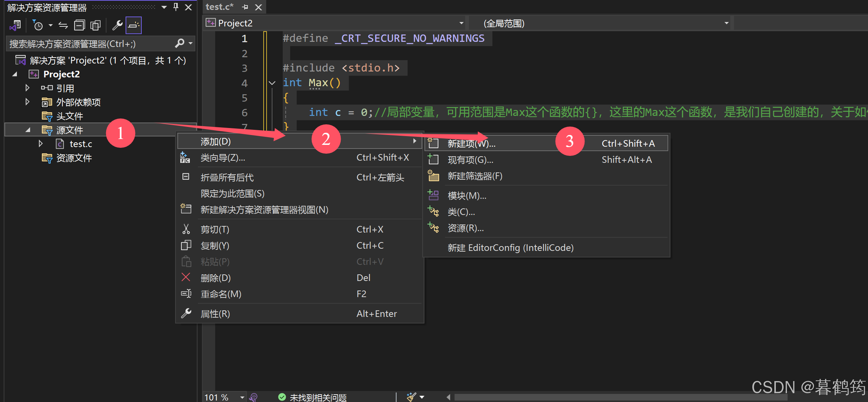Pin the Solution Explorer panel
The width and height of the screenshot is (868, 402).
176,7
